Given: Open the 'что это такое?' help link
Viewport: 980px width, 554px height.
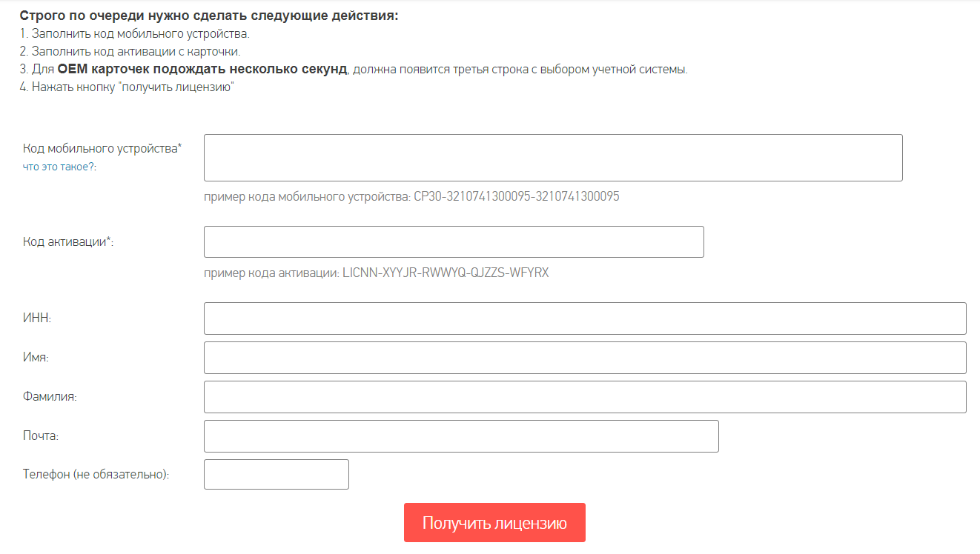Looking at the screenshot, I should [x=60, y=167].
